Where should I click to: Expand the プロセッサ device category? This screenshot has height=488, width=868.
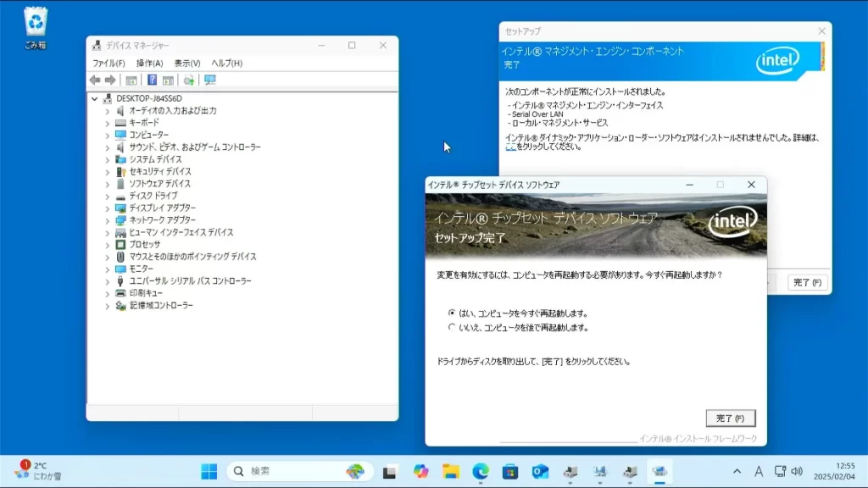tap(108, 244)
